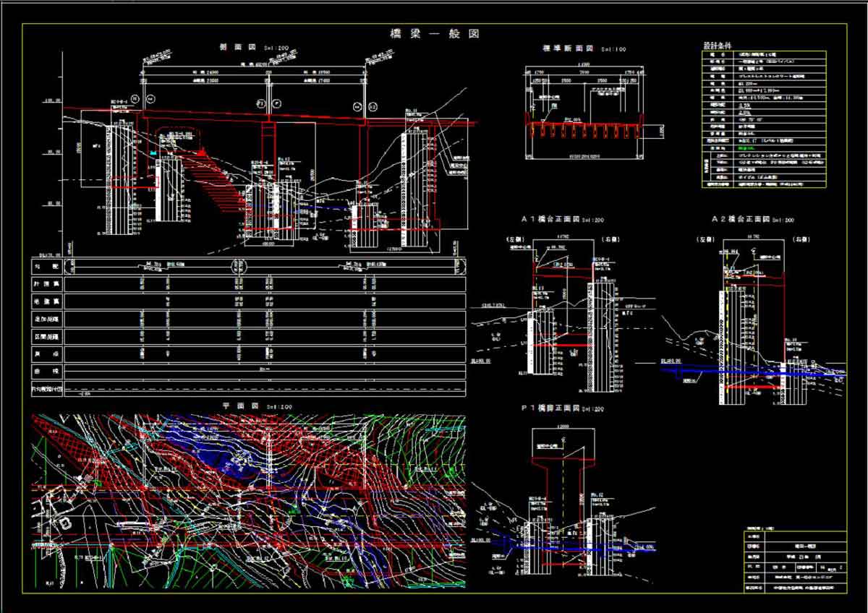Select the 計画高 row label
The image size is (868, 613).
48,285
